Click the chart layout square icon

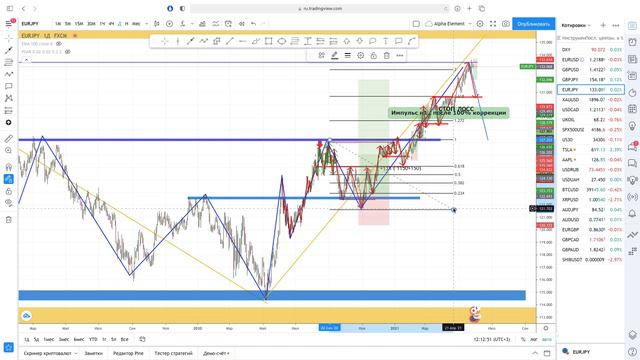click(x=416, y=24)
